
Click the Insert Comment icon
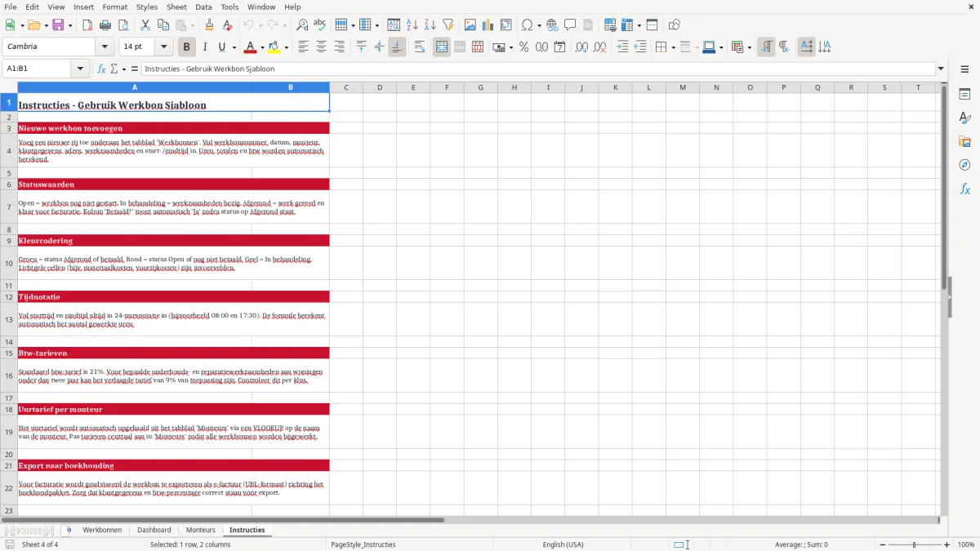coord(570,25)
